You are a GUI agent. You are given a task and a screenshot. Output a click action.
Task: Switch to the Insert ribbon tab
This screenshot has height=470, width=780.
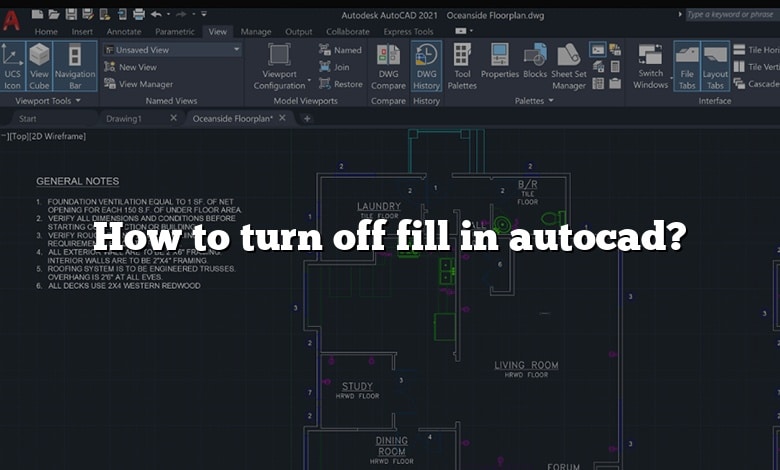(x=82, y=31)
